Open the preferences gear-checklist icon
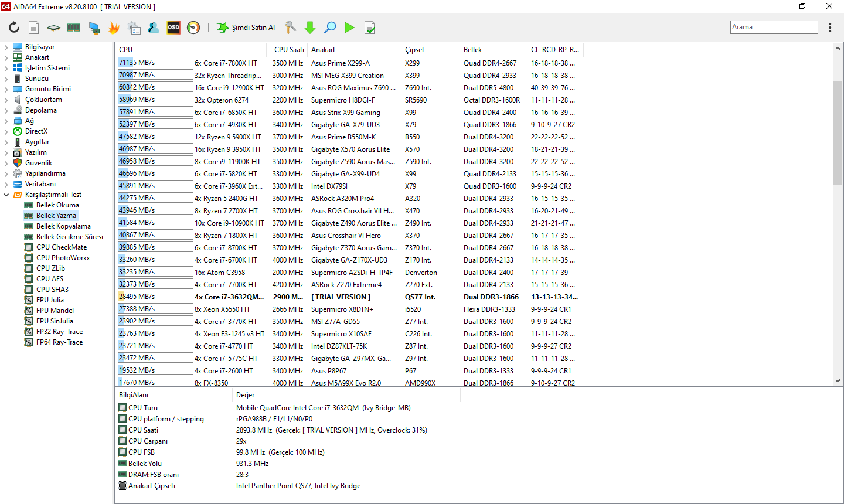Screen dimensions: 844x504 pyautogui.click(x=134, y=28)
